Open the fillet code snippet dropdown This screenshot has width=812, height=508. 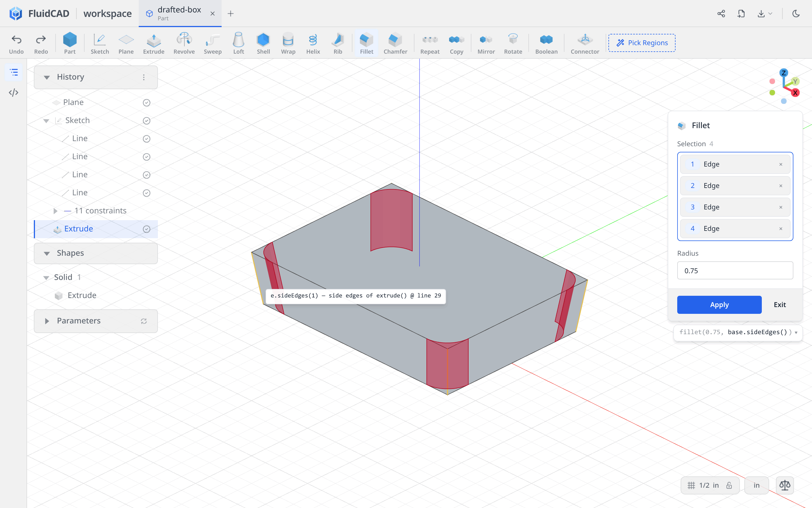point(796,333)
